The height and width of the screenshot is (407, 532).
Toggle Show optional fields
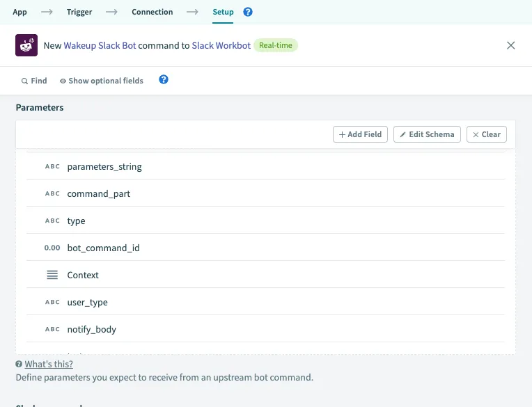pyautogui.click(x=102, y=81)
